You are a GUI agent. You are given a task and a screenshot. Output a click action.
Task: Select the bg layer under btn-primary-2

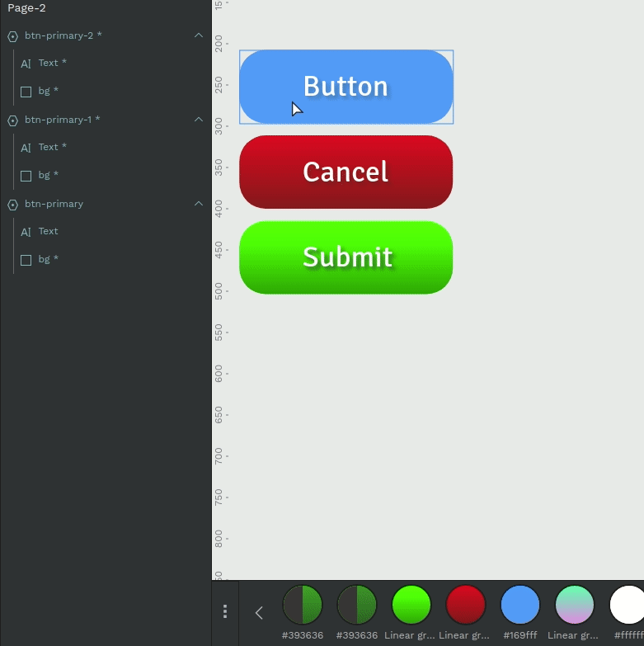click(48, 91)
